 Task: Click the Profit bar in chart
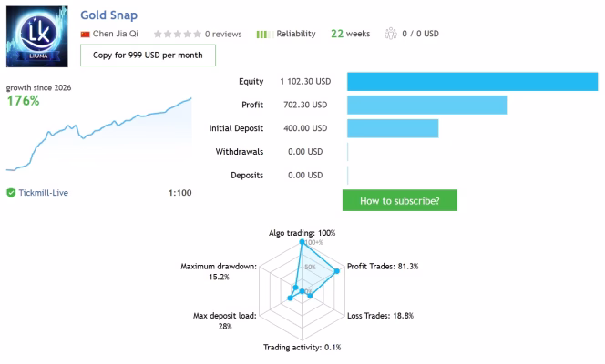click(426, 106)
